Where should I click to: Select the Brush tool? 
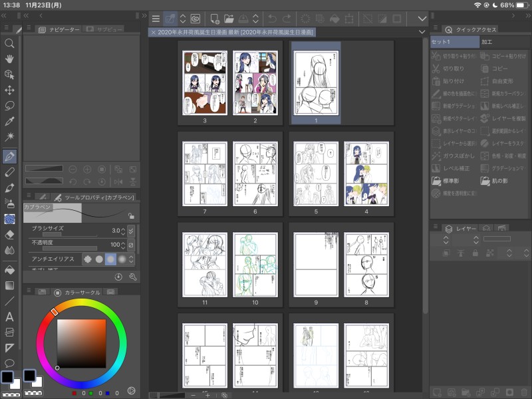(9, 188)
